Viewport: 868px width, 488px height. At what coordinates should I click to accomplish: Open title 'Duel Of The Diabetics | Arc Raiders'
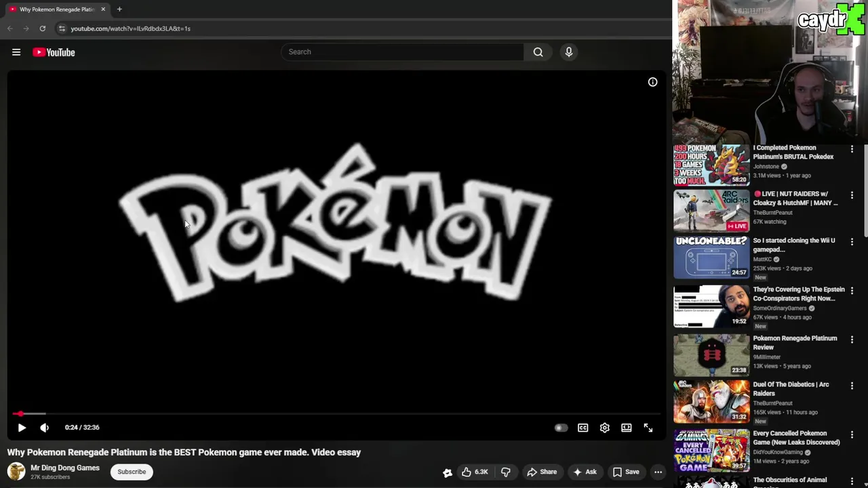[x=791, y=388]
